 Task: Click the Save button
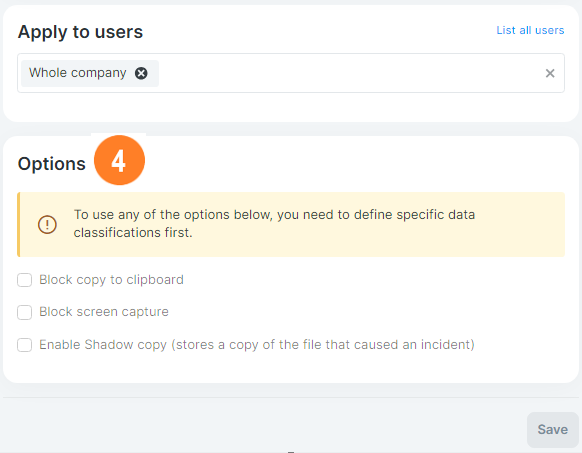click(552, 430)
